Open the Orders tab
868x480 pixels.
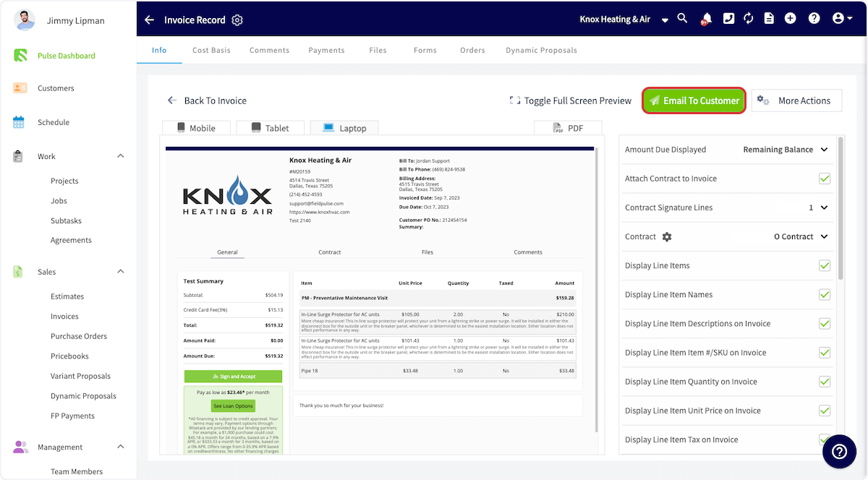472,51
